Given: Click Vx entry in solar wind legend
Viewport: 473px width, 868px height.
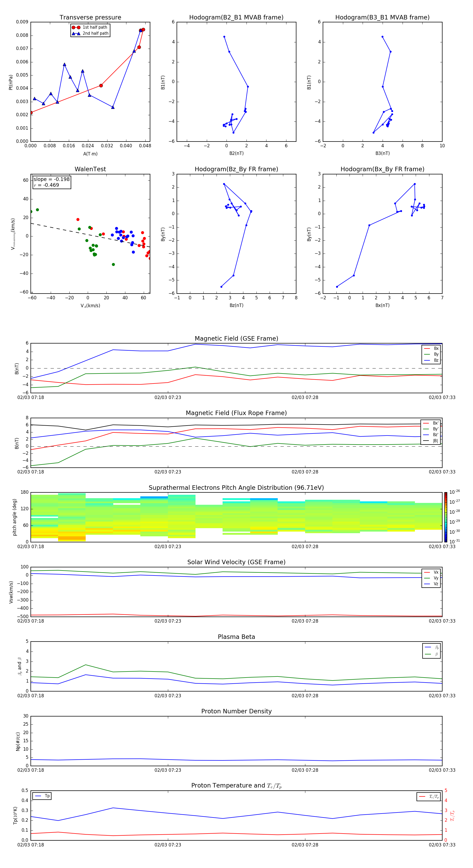Looking at the screenshot, I should [431, 572].
